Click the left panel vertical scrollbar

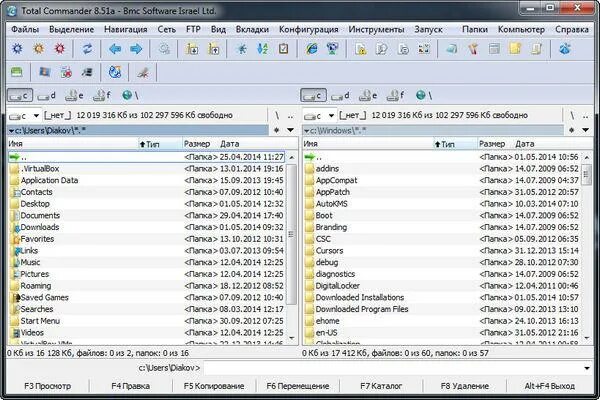(292, 247)
